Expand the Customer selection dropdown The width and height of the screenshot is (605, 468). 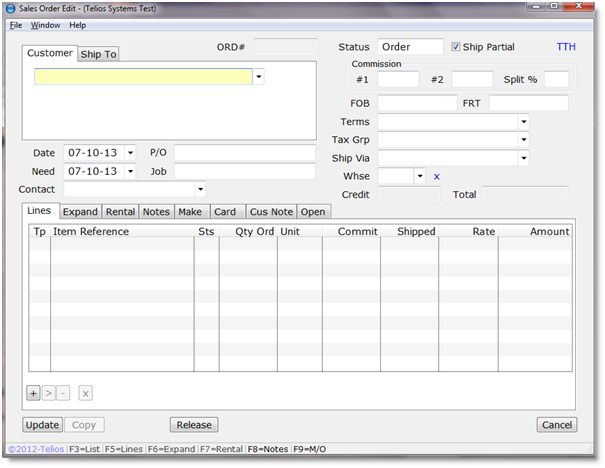(259, 76)
